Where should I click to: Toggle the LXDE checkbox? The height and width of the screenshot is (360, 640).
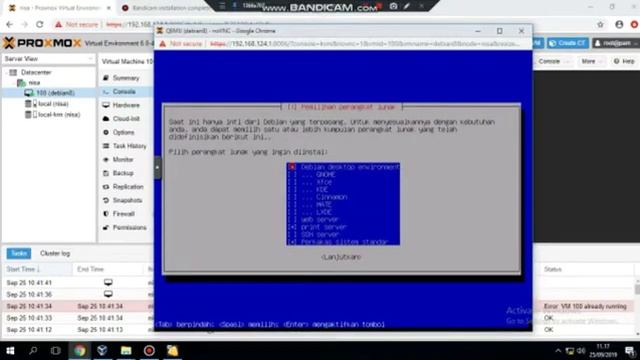(x=292, y=212)
